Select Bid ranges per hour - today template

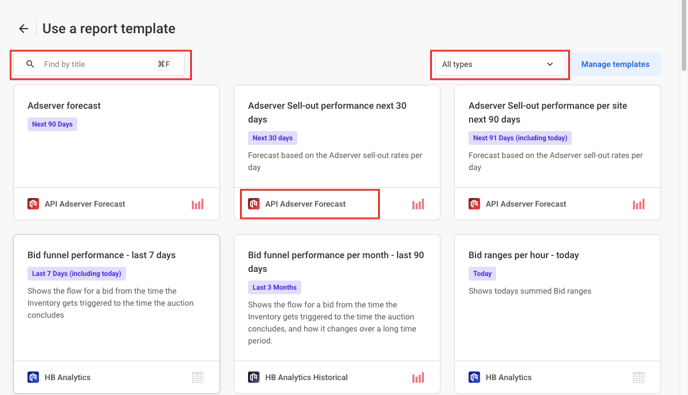tap(557, 314)
